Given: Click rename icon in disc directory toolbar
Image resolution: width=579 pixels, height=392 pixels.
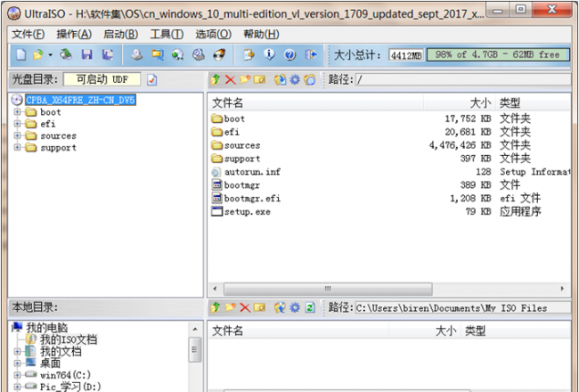Looking at the screenshot, I should 259,79.
